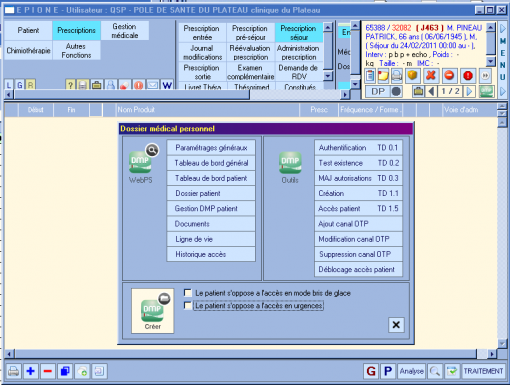This screenshot has width=510, height=385.
Task: Open the Prescriptions tab
Action: pos(76,30)
